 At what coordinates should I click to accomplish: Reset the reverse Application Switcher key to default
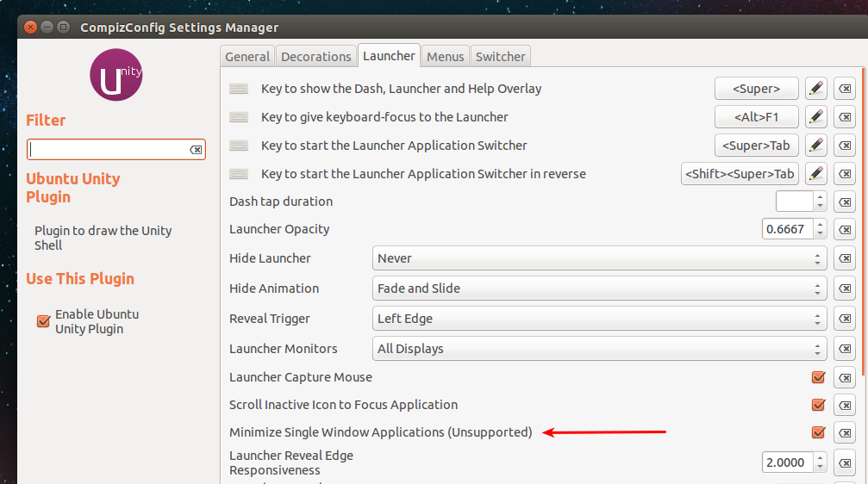point(845,174)
